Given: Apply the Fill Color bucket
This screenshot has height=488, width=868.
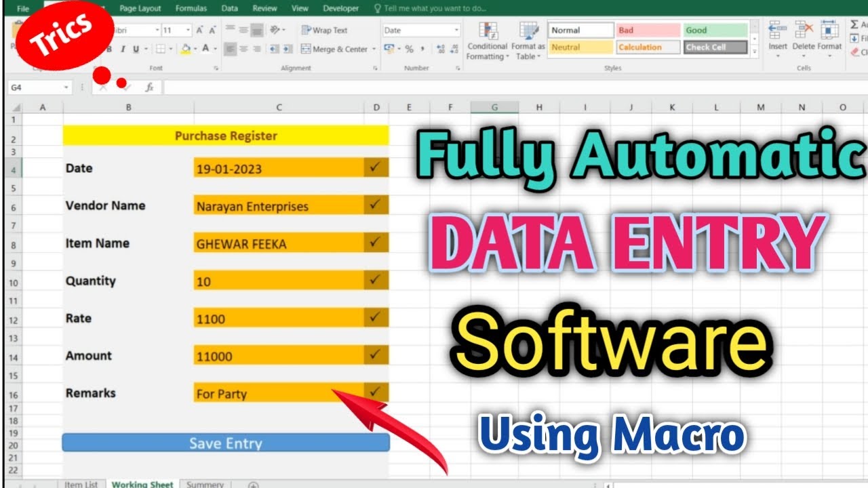Looking at the screenshot, I should coord(186,49).
